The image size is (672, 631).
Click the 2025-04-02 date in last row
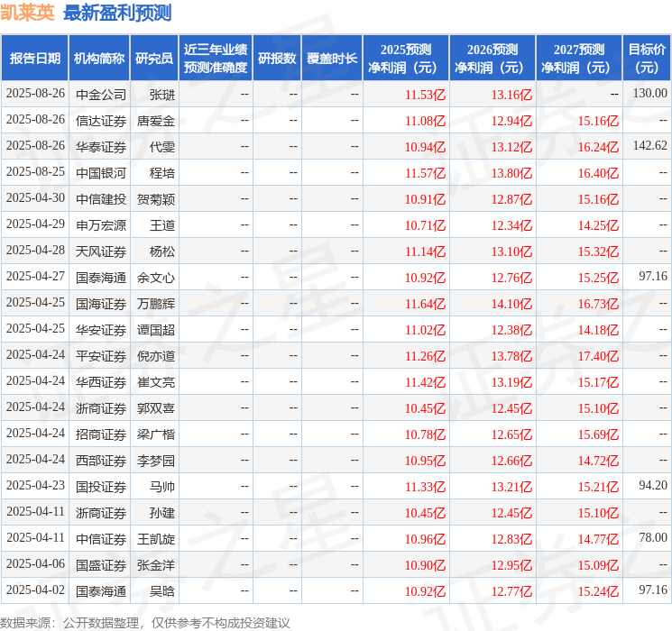pos(35,590)
